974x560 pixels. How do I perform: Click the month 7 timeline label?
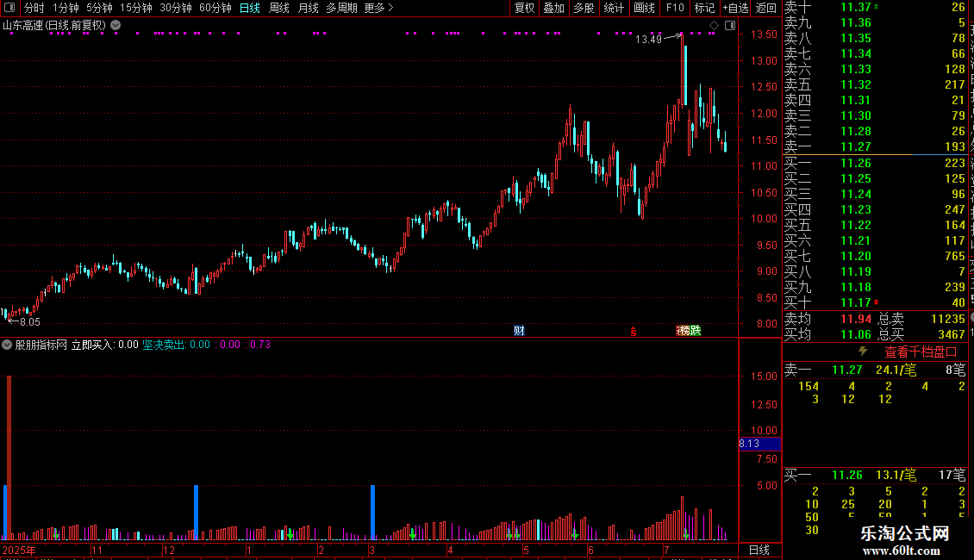666,550
